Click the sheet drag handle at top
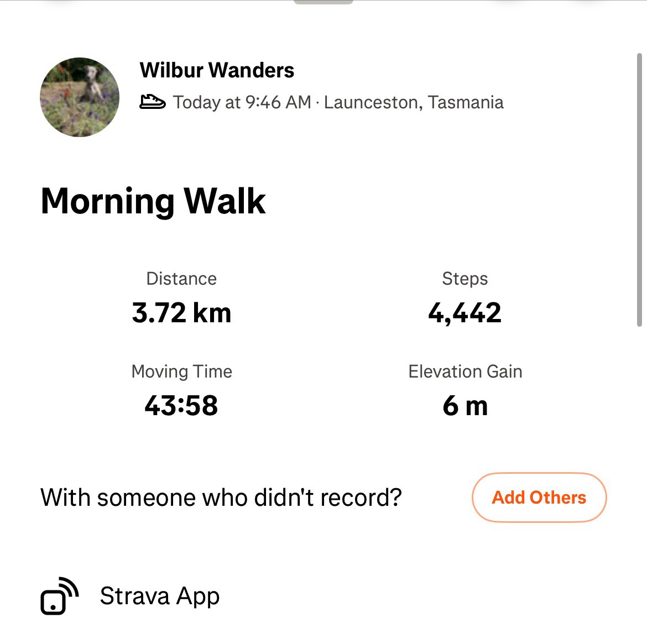 (x=323, y=2)
